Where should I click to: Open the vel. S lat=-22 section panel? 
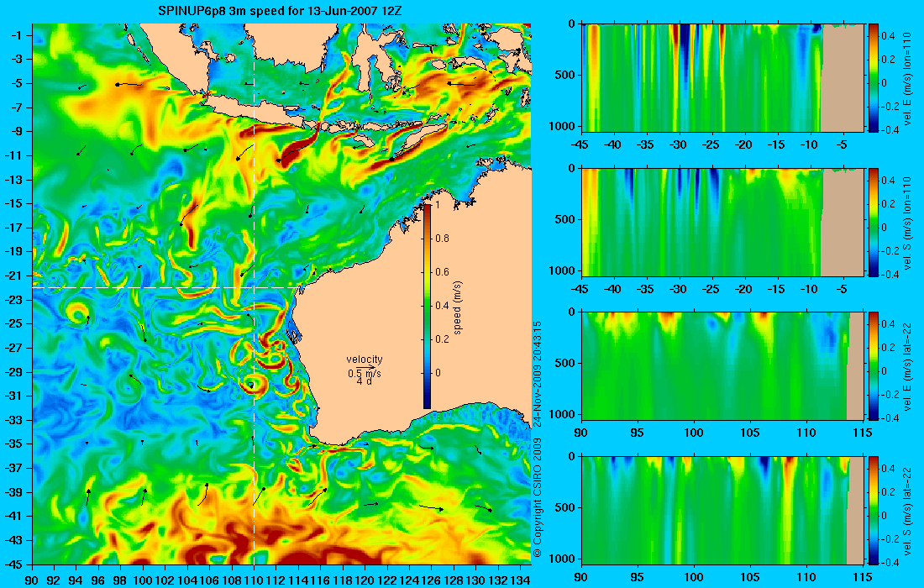[x=723, y=510]
